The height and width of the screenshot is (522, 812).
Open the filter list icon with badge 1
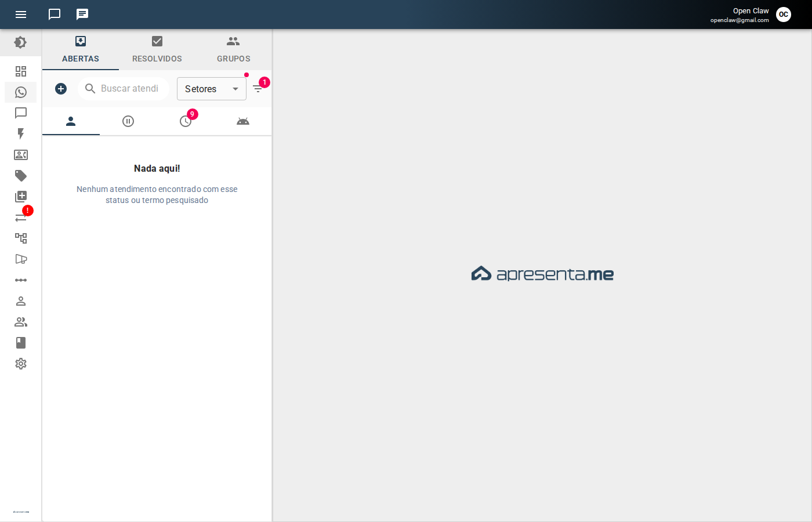[x=258, y=89]
